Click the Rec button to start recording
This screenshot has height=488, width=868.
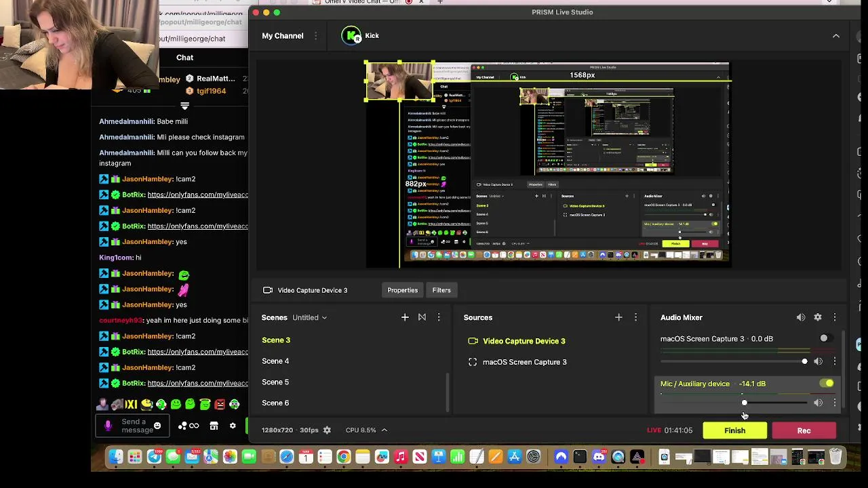tap(804, 430)
